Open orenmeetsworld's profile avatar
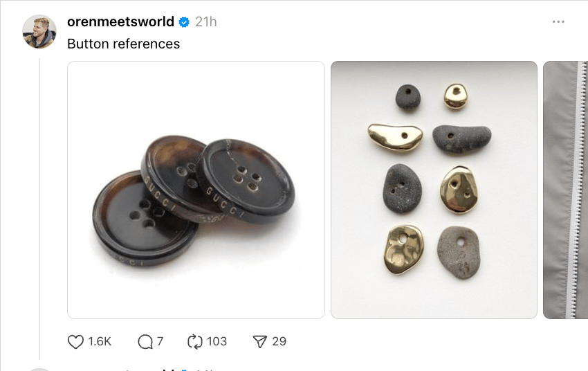Screen dimensions: 588x371 point(39,32)
